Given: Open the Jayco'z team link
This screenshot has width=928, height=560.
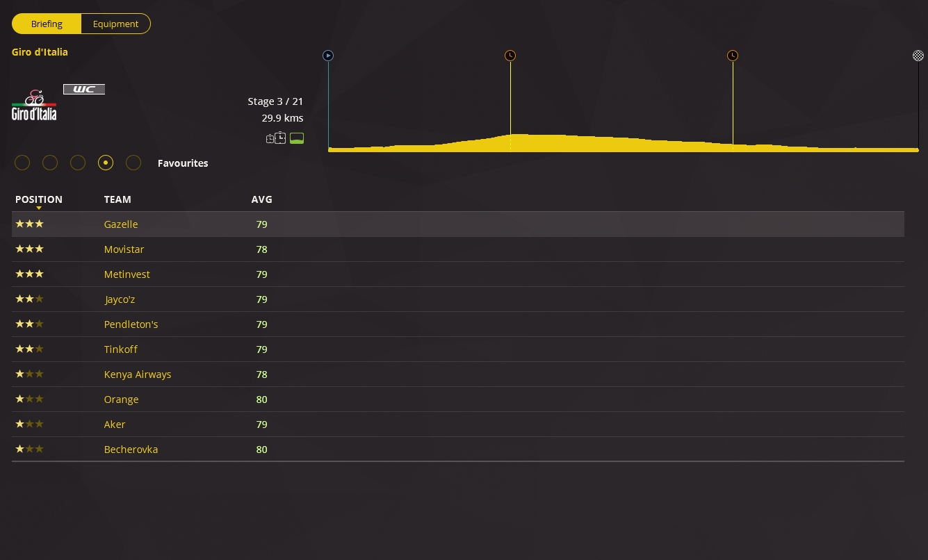Looking at the screenshot, I should (x=120, y=299).
